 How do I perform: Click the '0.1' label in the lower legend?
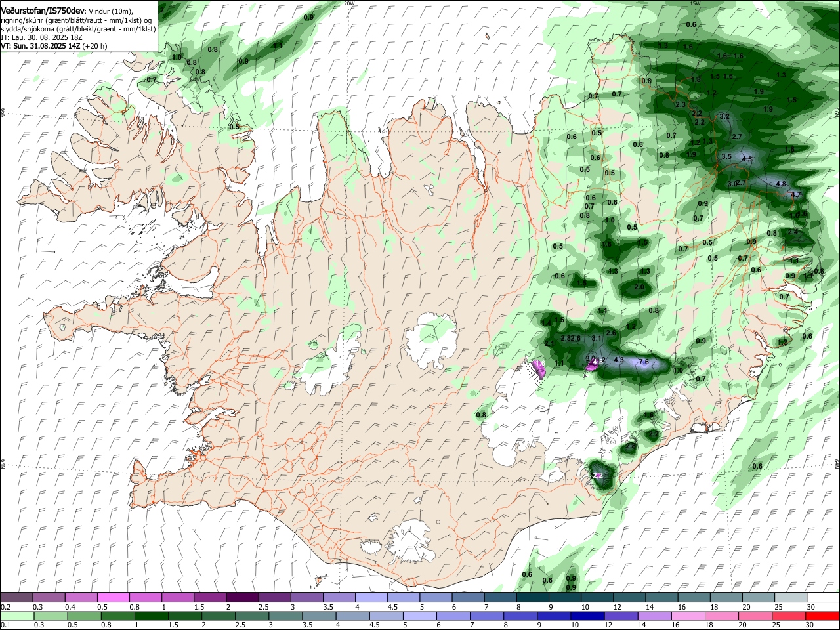pyautogui.click(x=5, y=625)
